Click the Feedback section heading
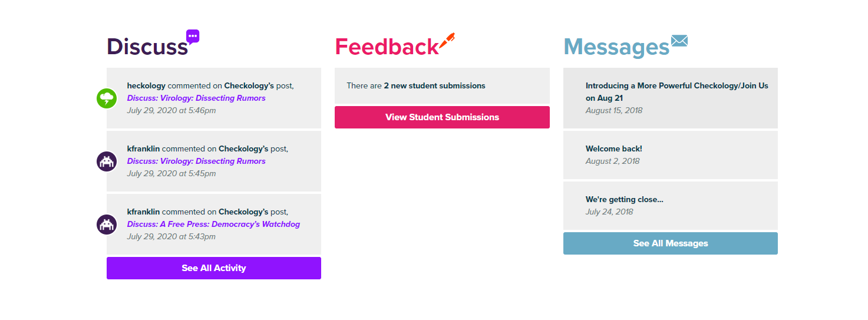The image size is (868, 320). pyautogui.click(x=387, y=47)
